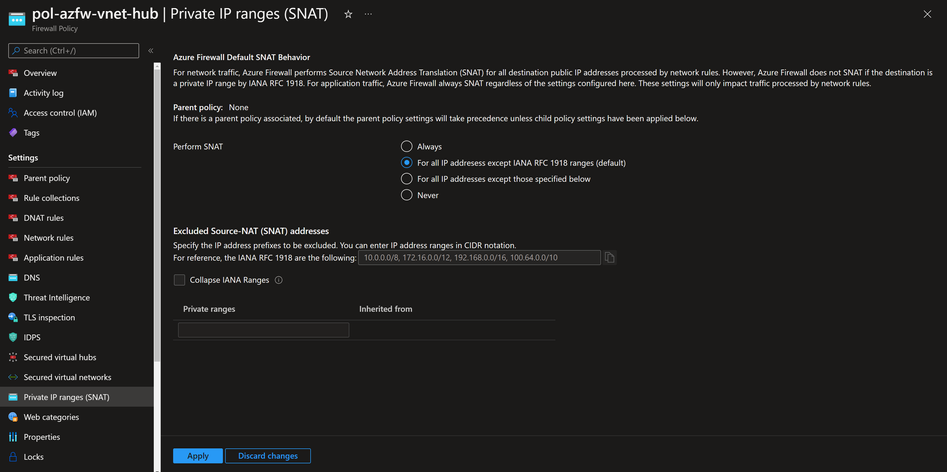The height and width of the screenshot is (472, 947).
Task: Click the Private ranges input field
Action: pos(263,330)
